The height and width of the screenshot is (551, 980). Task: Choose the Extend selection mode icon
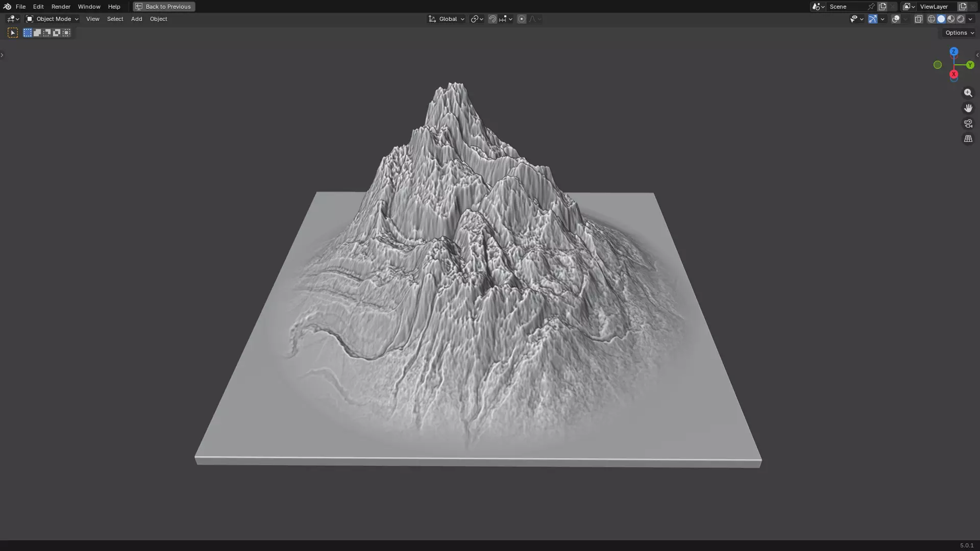(x=37, y=33)
